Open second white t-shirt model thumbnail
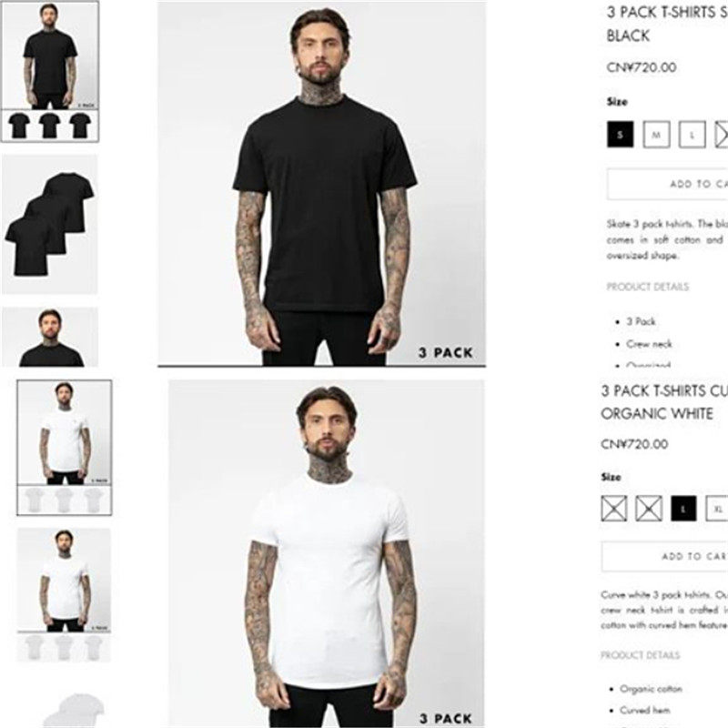 point(64,595)
